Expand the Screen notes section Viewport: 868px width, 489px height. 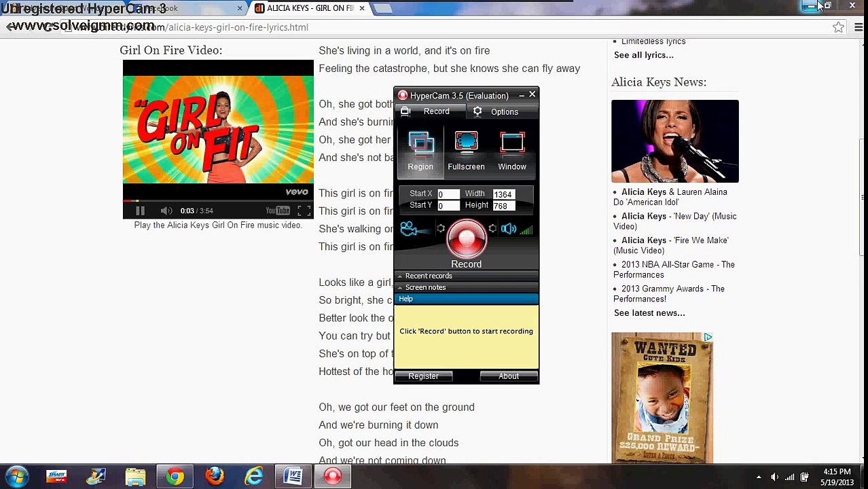466,287
